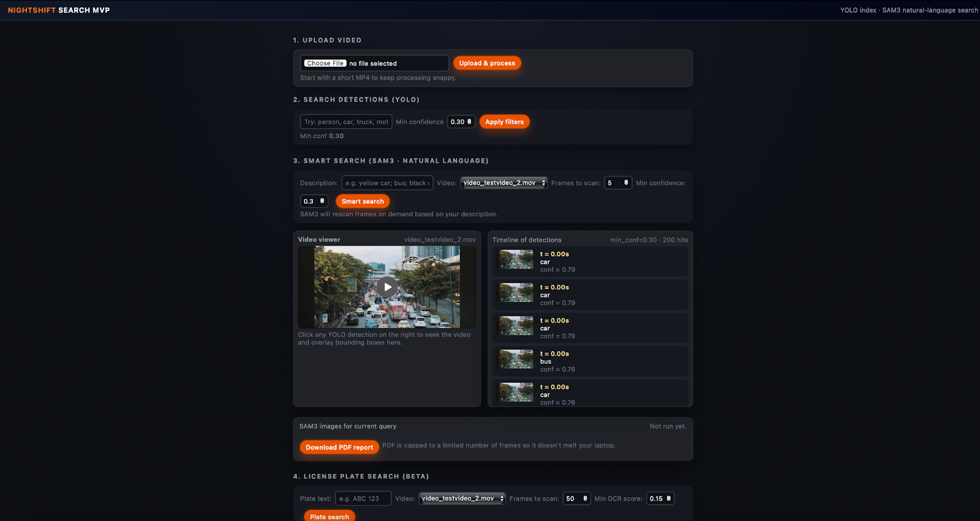Start the Plate search
Image resolution: width=980 pixels, height=521 pixels.
point(330,516)
